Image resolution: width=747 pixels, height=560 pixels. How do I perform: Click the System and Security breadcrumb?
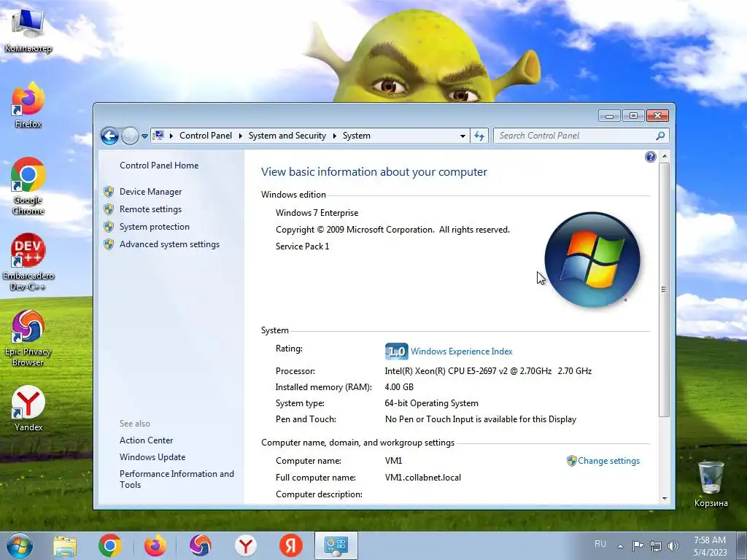pyautogui.click(x=287, y=136)
